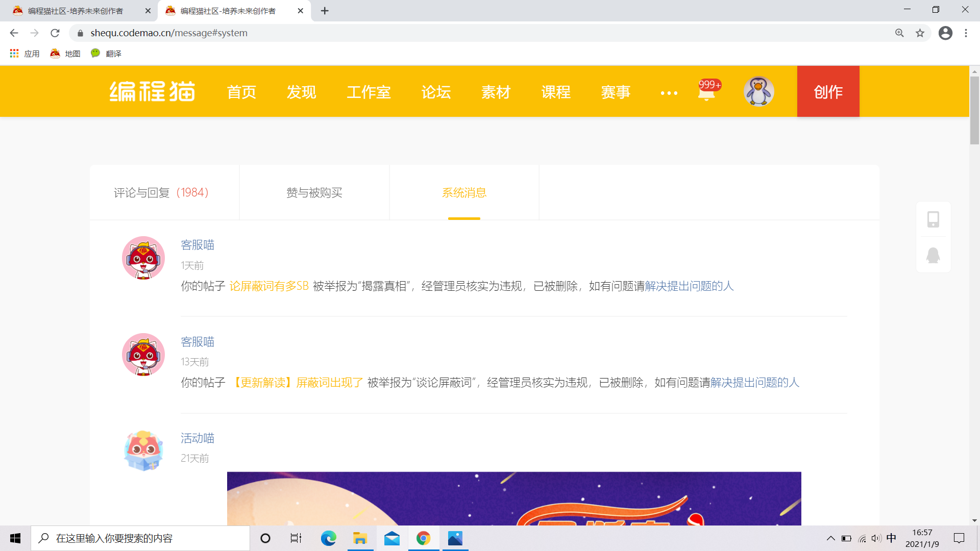Open the zoom magnifier icon in address bar
This screenshot has height=551, width=980.
pos(899,33)
